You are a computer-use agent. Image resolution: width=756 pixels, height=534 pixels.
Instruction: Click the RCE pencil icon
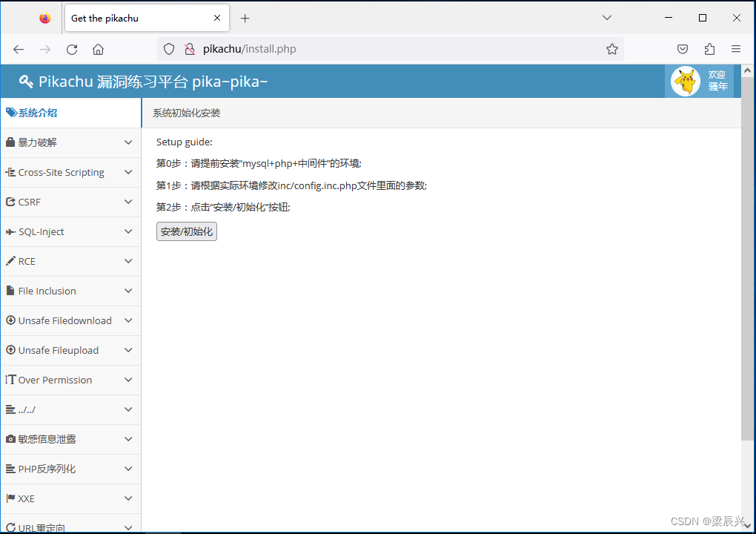pos(10,261)
